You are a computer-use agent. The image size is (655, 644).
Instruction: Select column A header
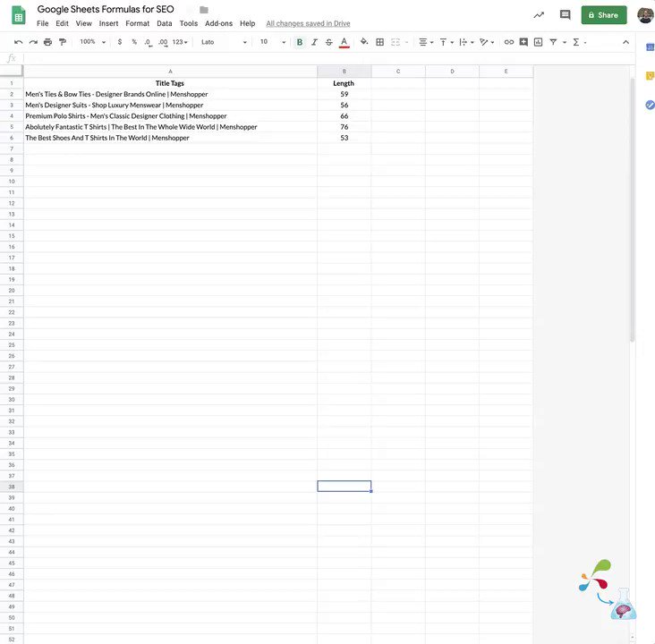point(170,72)
